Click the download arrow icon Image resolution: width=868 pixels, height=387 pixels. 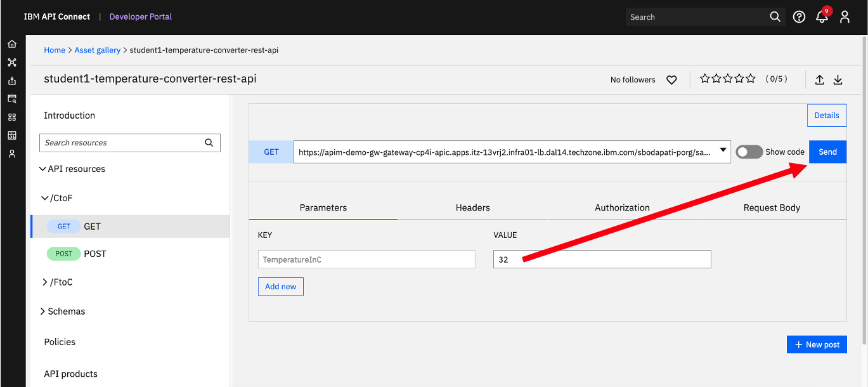tap(838, 80)
